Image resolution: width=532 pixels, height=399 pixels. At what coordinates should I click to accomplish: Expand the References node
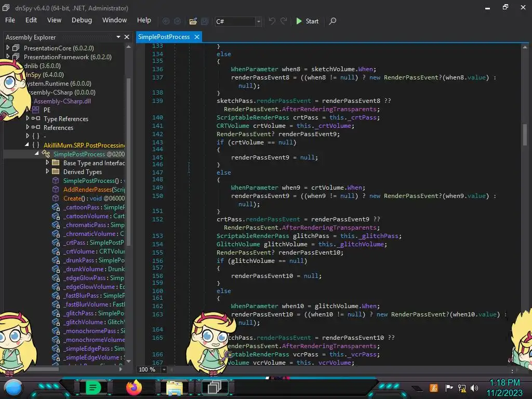[28, 127]
